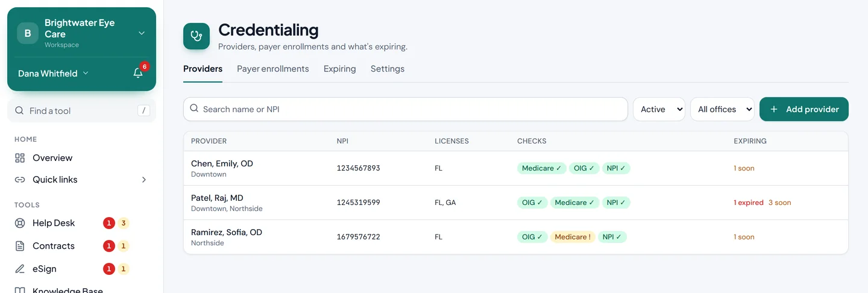Open the notifications bell icon
This screenshot has height=293, width=868.
tap(138, 73)
